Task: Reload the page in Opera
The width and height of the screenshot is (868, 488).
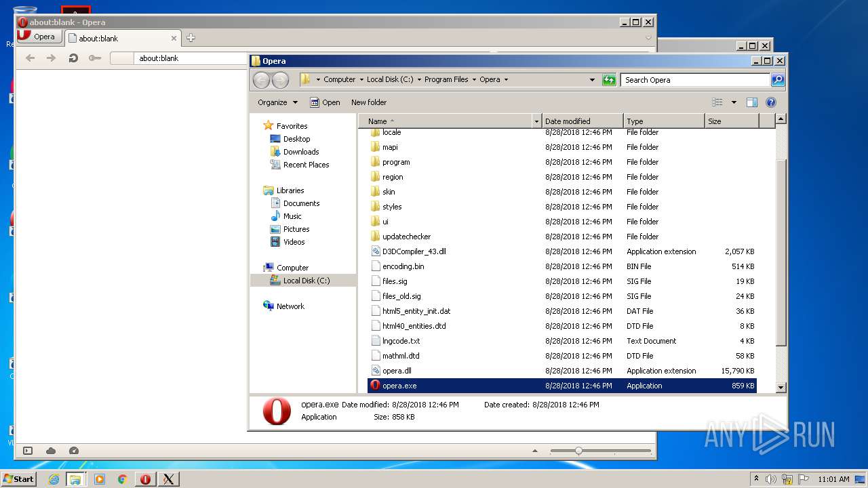Action: point(73,58)
